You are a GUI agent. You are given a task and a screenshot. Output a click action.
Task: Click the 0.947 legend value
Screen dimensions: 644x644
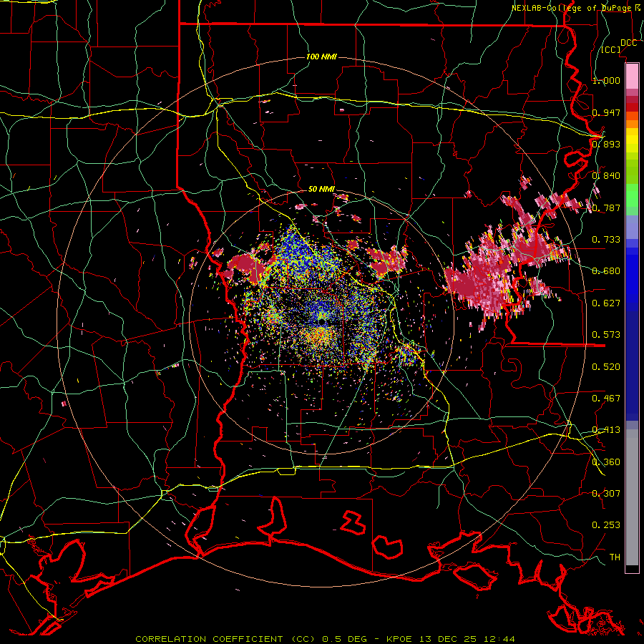point(606,112)
